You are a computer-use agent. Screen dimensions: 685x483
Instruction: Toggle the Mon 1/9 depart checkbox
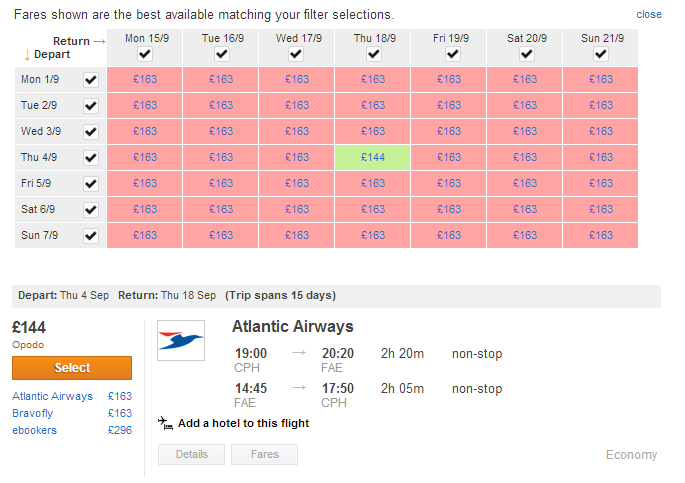click(91, 80)
